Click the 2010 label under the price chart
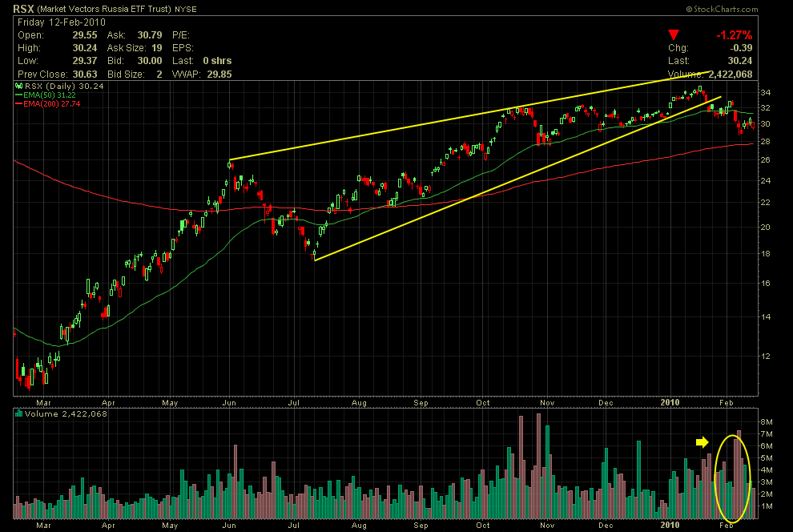793x532 pixels. click(x=670, y=402)
